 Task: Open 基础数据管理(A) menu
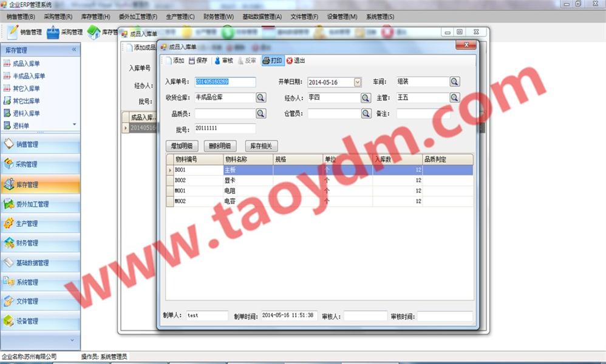pos(262,16)
